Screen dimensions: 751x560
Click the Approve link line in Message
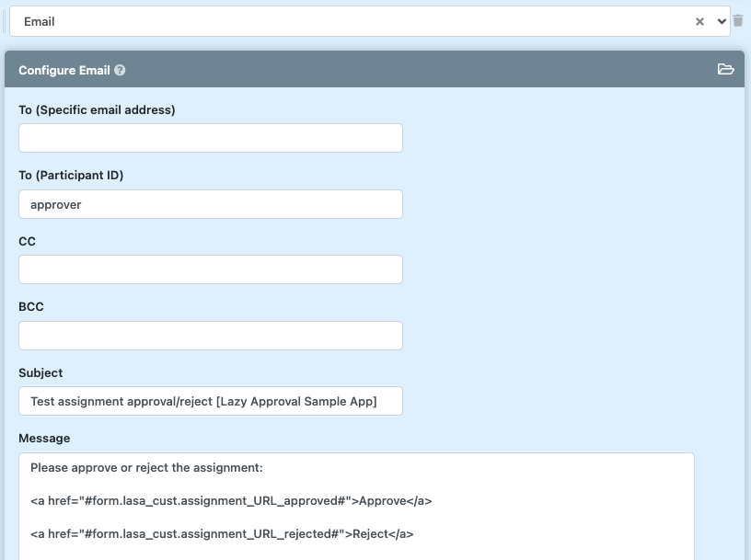coord(231,501)
